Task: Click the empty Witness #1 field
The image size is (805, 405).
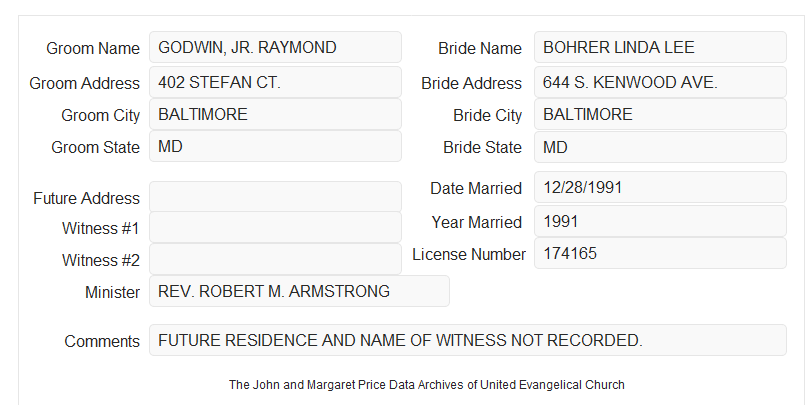Action: point(275,227)
